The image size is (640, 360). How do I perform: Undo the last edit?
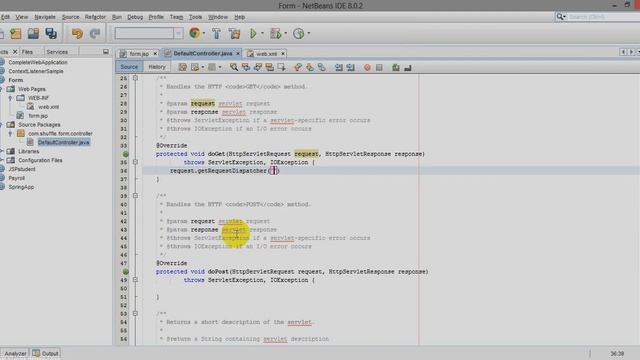(x=77, y=33)
